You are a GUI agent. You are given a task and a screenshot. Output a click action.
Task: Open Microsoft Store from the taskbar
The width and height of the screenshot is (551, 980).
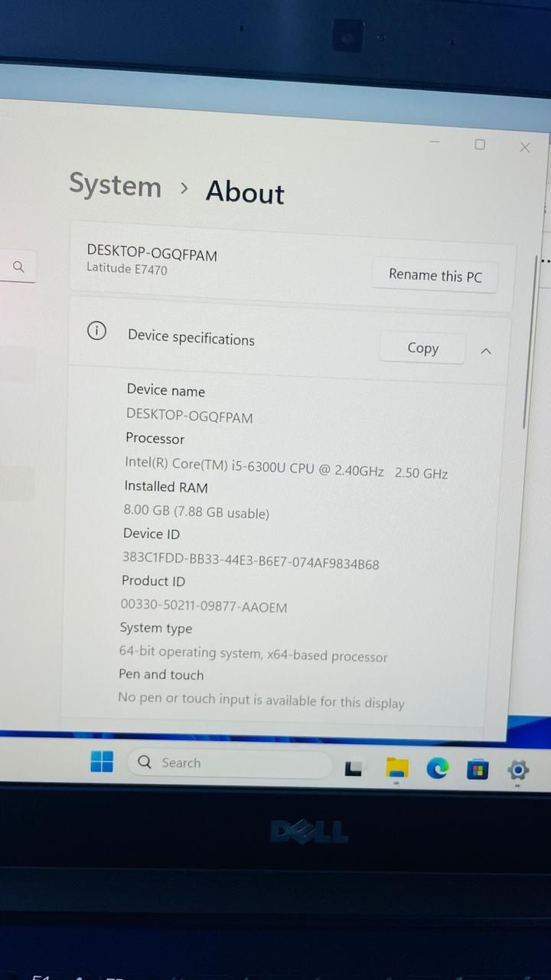click(478, 769)
